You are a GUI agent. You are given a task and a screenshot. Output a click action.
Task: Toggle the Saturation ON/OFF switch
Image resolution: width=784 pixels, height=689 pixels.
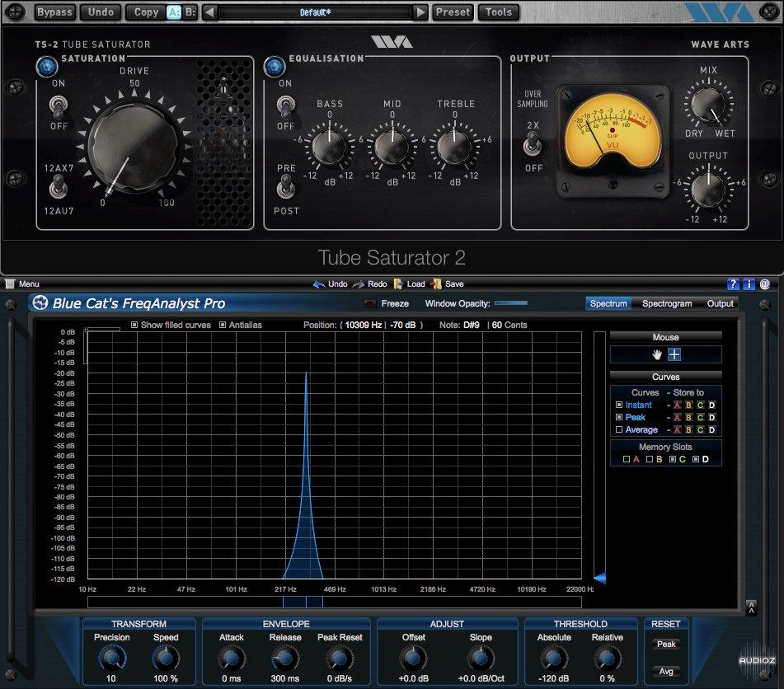coord(59,105)
